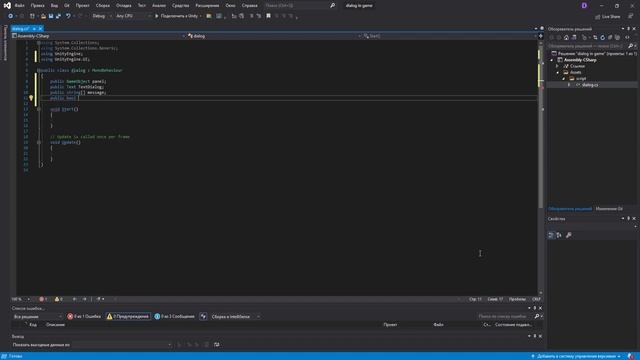This screenshot has height=360, width=640.
Task: Click the filter icon in Error List
Action: pos(203,316)
